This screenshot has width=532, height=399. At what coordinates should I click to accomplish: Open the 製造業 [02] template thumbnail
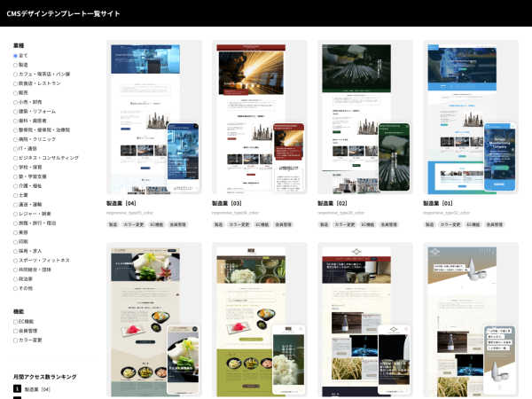click(x=365, y=117)
